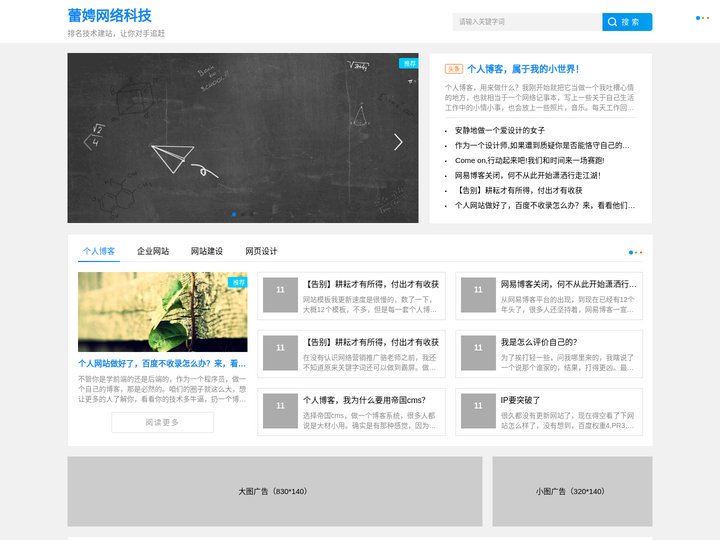Open article 安静地做一个爱设计的女子

(x=500, y=130)
